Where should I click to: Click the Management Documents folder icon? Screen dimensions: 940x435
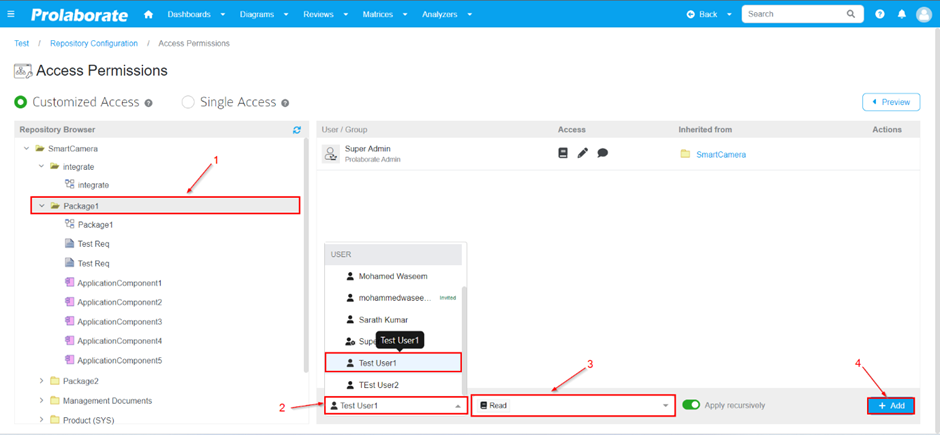55,400
